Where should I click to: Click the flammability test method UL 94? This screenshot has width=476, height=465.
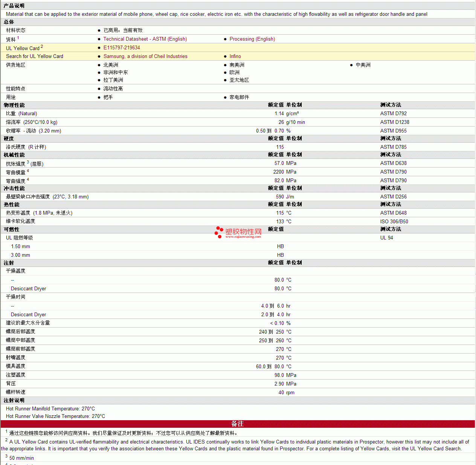(387, 238)
